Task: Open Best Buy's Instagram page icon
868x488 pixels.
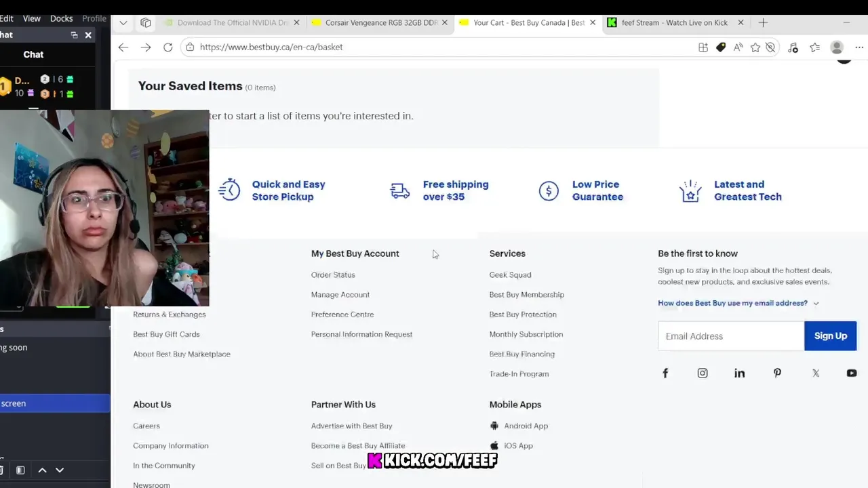Action: pos(703,373)
